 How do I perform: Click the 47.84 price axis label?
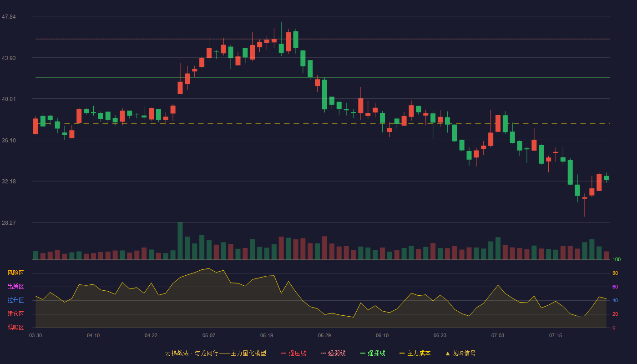tap(9, 17)
